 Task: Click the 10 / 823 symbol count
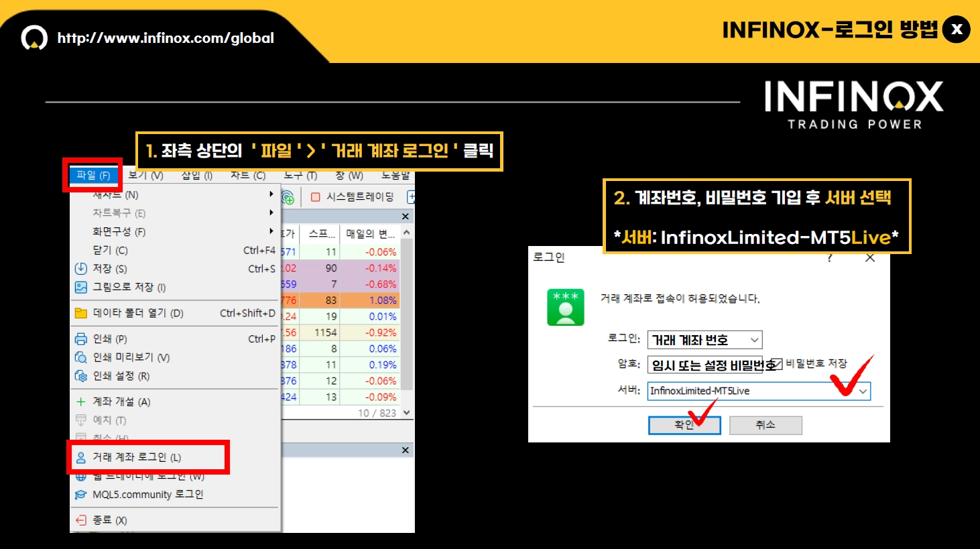point(377,413)
